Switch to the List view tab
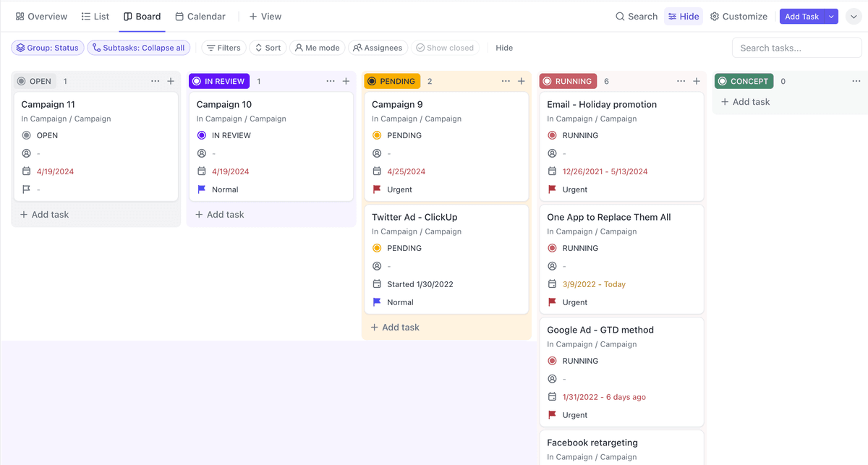 [95, 16]
